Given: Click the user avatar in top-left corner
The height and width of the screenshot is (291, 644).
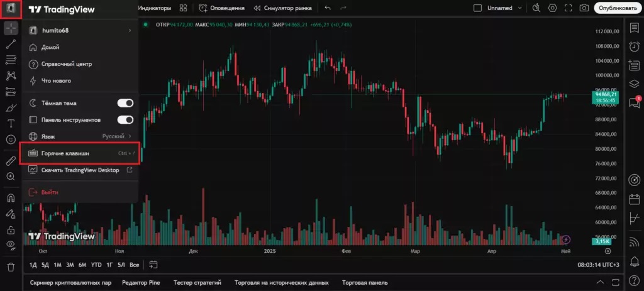Looking at the screenshot, I should 11,8.
